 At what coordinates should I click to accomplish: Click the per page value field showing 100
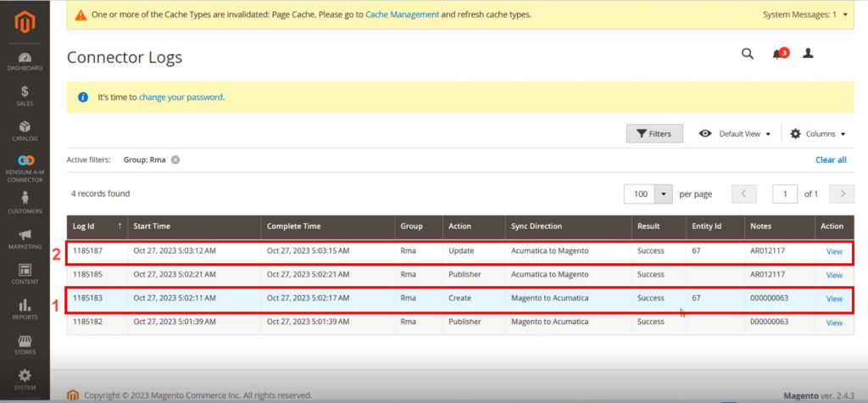click(639, 194)
